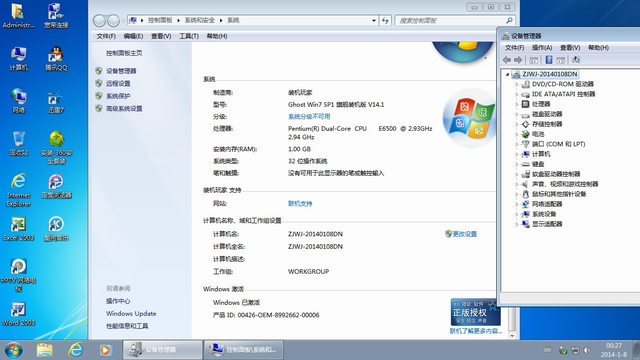Click the Back arrow in Device Manager toolbar

coord(507,60)
